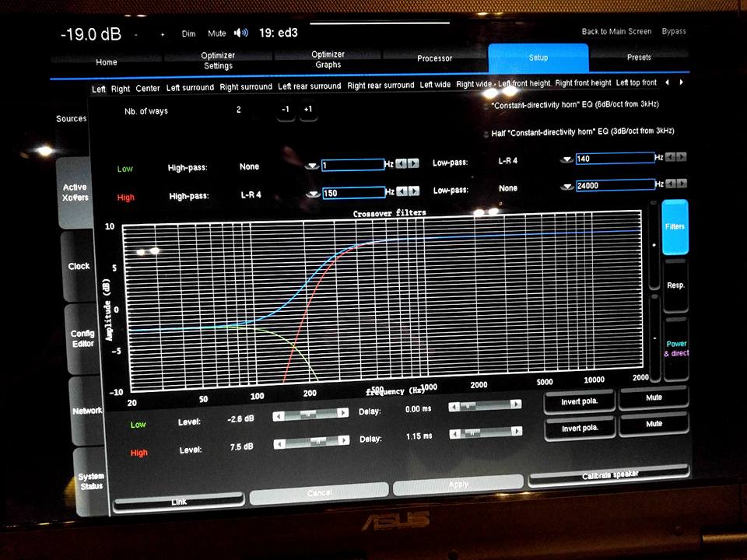Decrease High band low-pass 24000 Hz with left arrow
This screenshot has height=560, width=747.
pyautogui.click(x=670, y=184)
